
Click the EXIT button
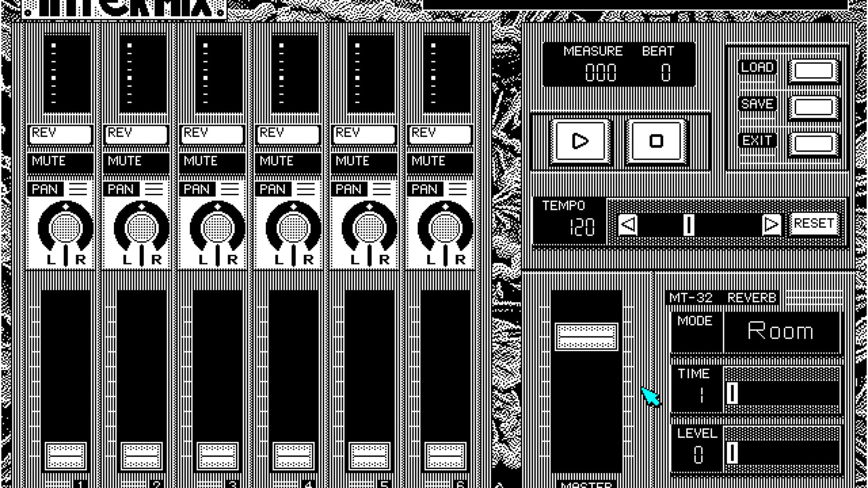(813, 144)
